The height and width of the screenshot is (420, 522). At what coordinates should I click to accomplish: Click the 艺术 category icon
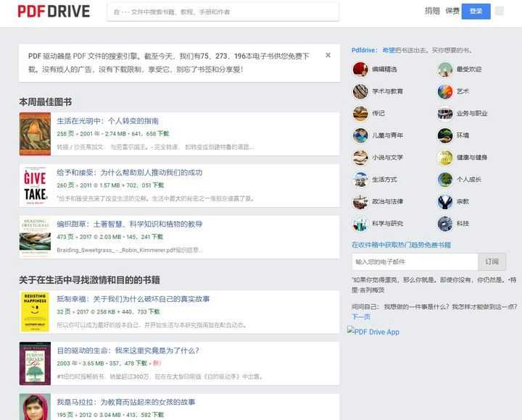[444, 91]
